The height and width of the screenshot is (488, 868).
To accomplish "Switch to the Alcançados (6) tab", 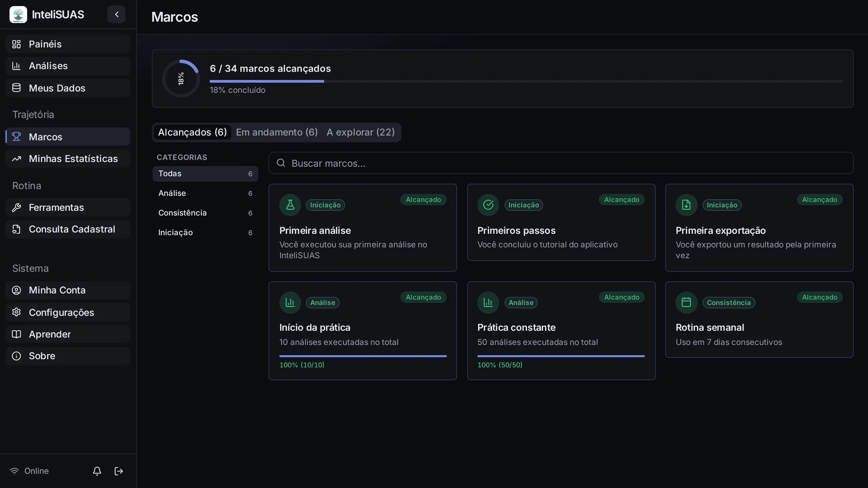I will pos(192,132).
